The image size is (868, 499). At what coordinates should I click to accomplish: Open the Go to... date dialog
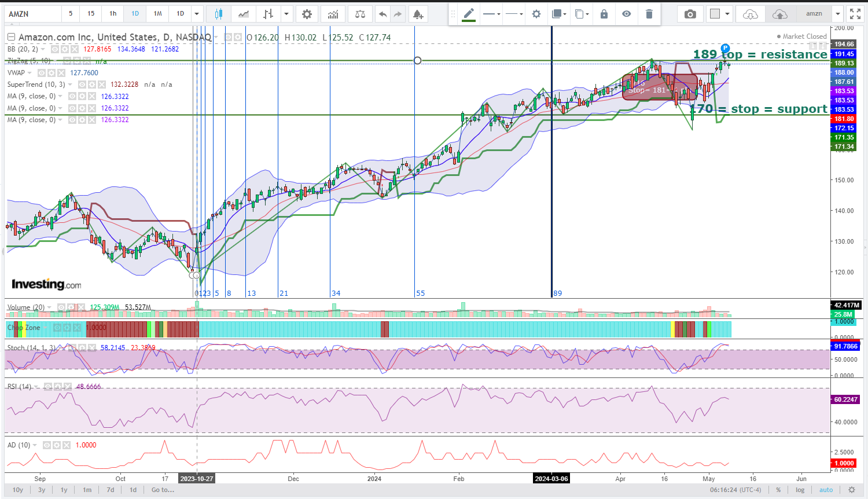(x=163, y=490)
